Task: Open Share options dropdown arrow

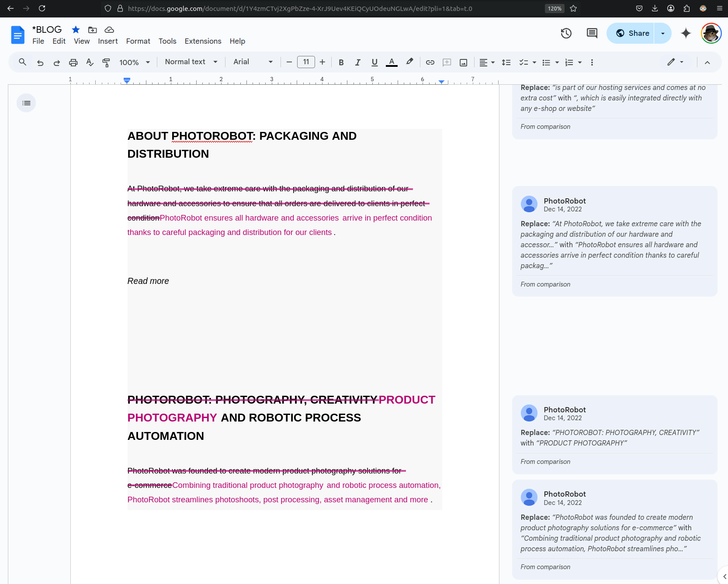Action: (663, 33)
